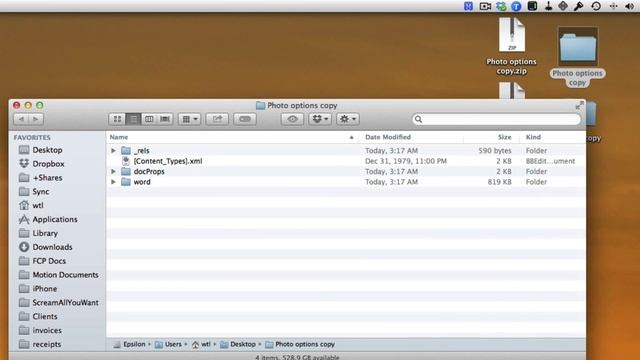
Task: Click the key menu bar icon
Action: tap(578, 6)
